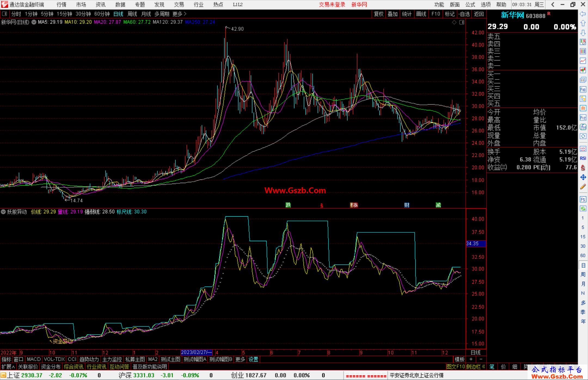
Task: Click the 财 event marker on chart
Action: (407, 205)
